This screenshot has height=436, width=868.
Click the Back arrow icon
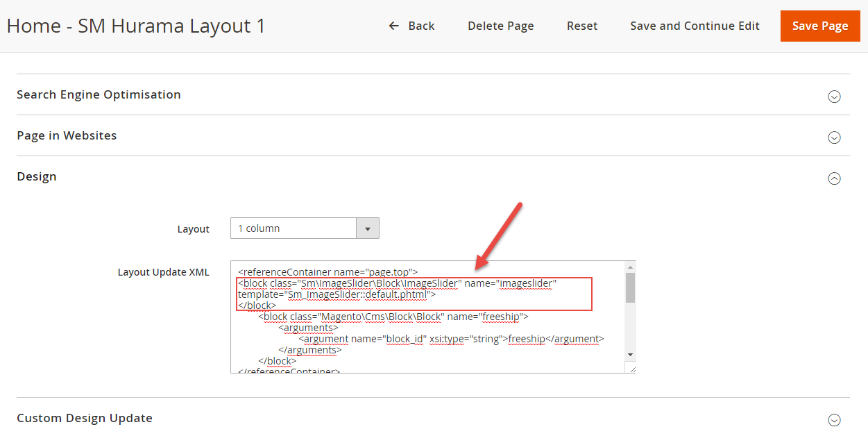point(393,26)
